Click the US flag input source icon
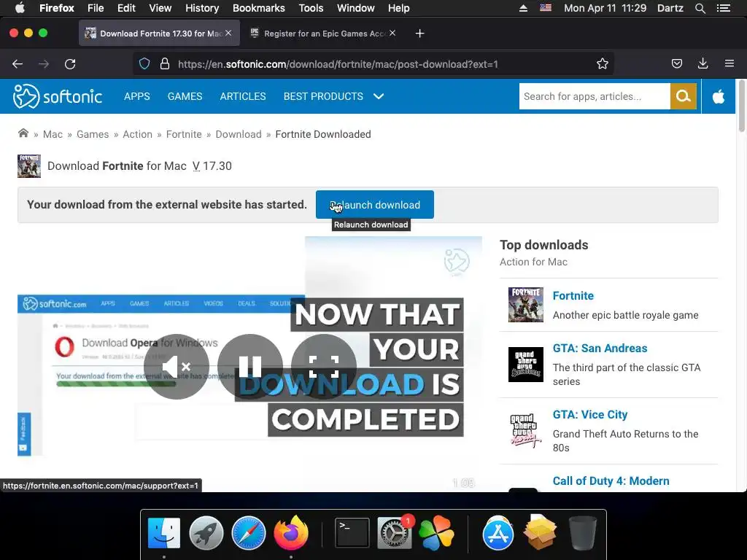Image resolution: width=747 pixels, height=560 pixels. (546, 8)
